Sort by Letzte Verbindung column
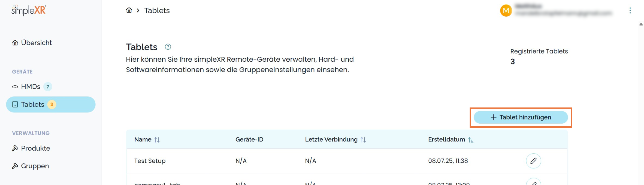Screen dimensions: 644x185 point(363,140)
